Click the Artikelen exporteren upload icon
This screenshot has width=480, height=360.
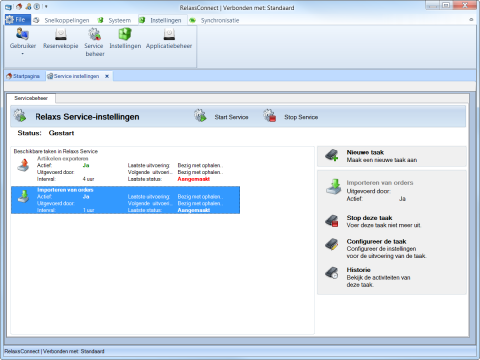tap(23, 166)
